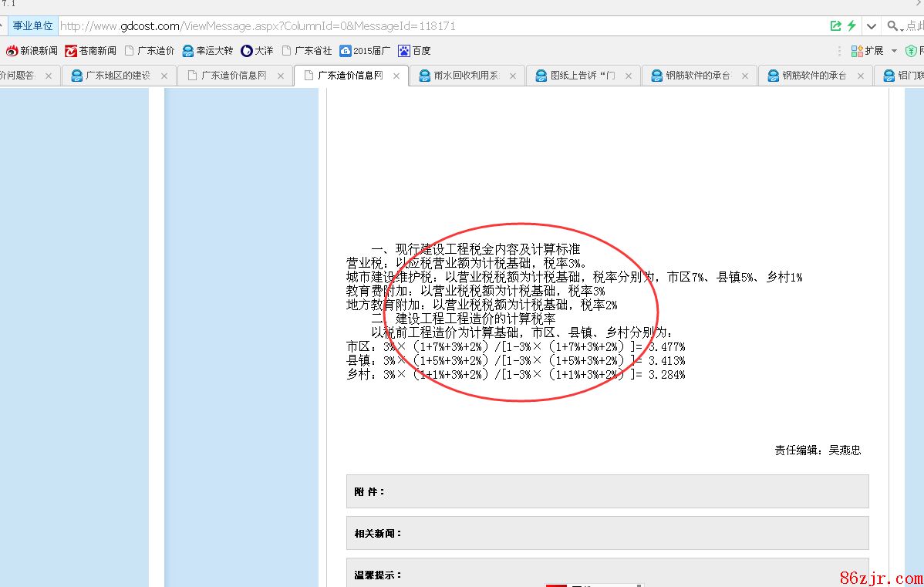Screen dimensions: 924x587
Task: Click the green share icon in address bar
Action: coord(835,26)
